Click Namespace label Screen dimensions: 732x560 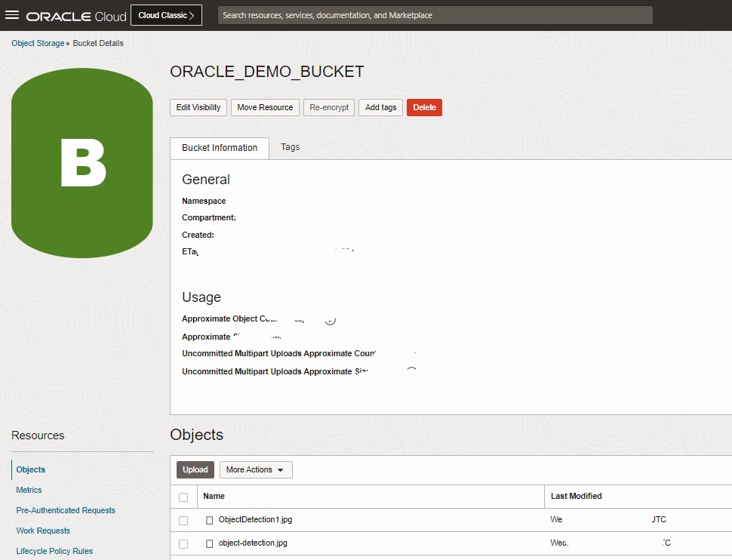pos(204,201)
